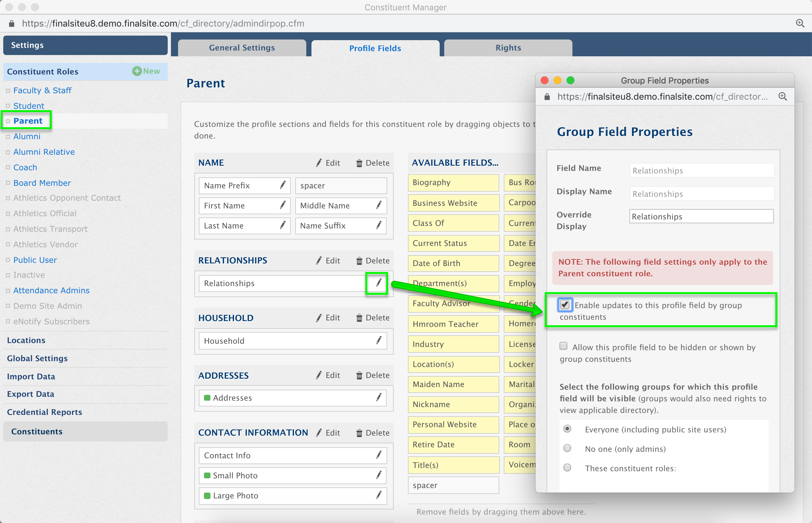
Task: Click the Maiden Name available field
Action: tap(453, 384)
